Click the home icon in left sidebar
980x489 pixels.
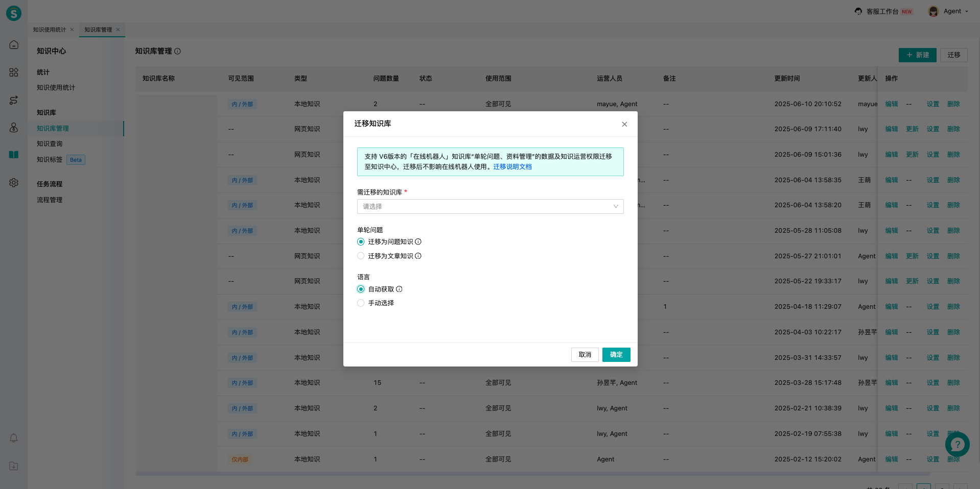[14, 45]
